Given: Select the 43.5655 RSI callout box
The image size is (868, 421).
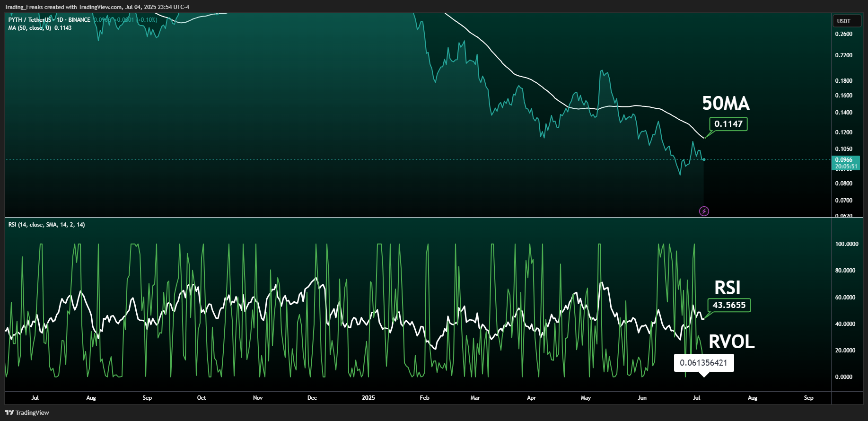Looking at the screenshot, I should (x=728, y=305).
